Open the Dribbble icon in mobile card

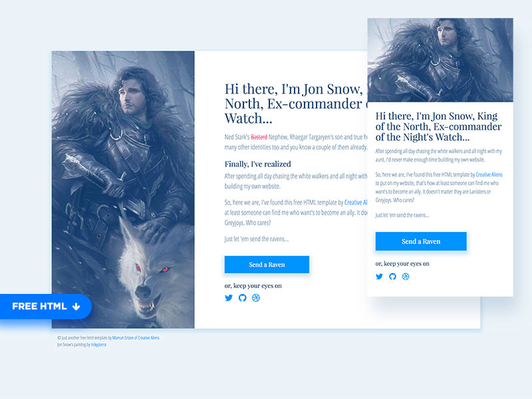406,277
